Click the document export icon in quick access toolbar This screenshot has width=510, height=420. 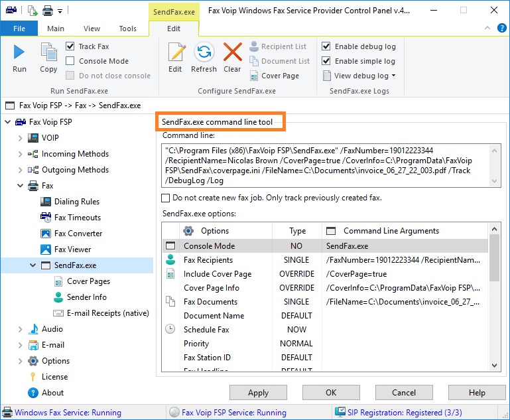[x=32, y=11]
